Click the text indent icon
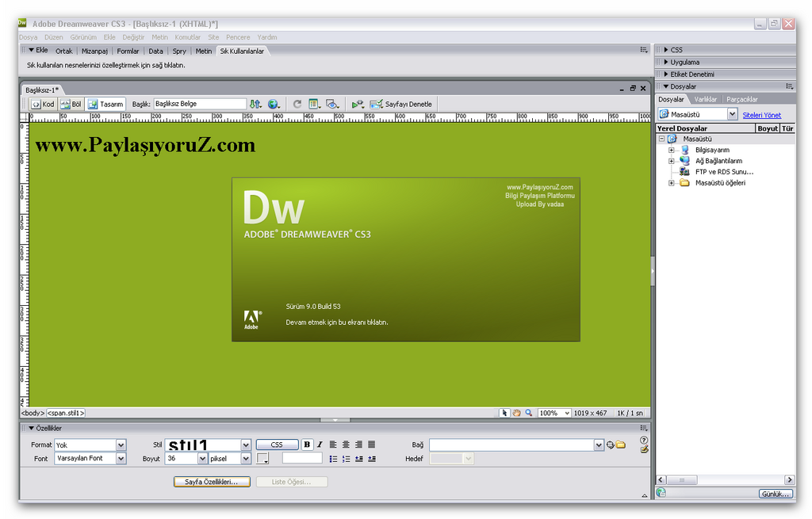Image resolution: width=812 pixels, height=519 pixels. [372, 459]
